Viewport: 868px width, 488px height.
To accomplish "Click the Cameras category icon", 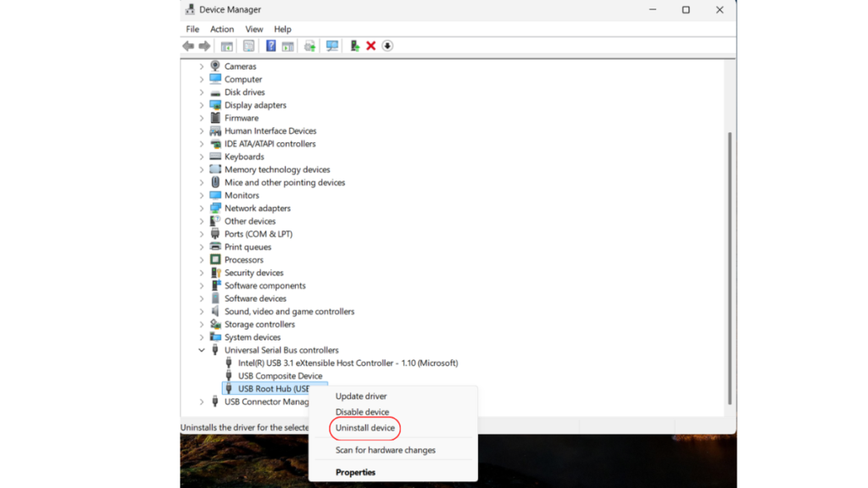I will coord(215,66).
